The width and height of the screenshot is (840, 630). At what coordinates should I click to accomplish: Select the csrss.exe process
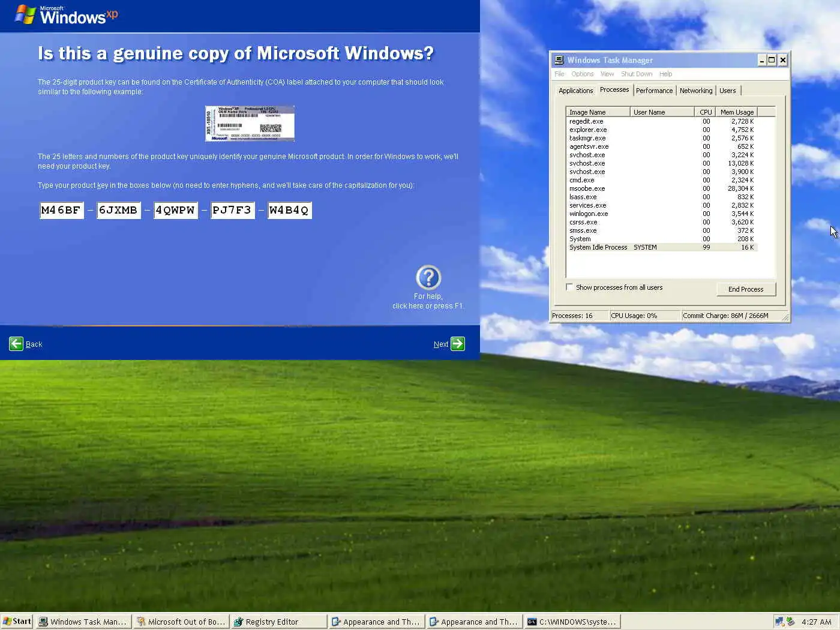pyautogui.click(x=662, y=222)
